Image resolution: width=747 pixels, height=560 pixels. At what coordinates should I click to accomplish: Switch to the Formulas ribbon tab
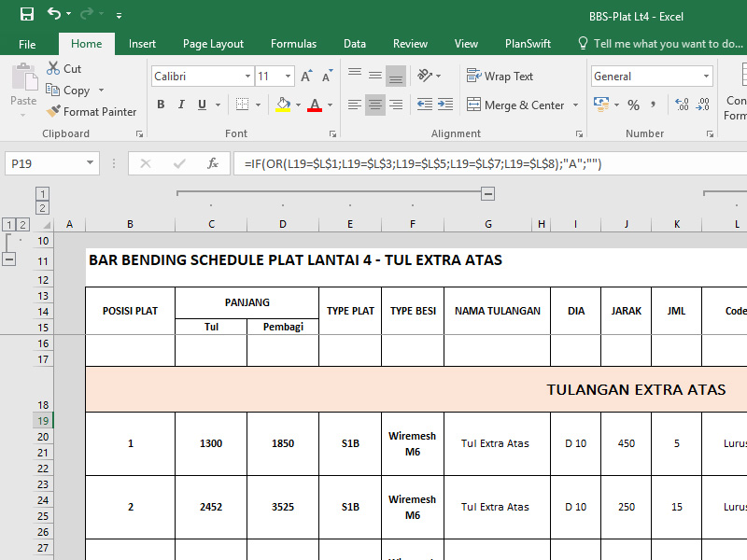point(293,43)
